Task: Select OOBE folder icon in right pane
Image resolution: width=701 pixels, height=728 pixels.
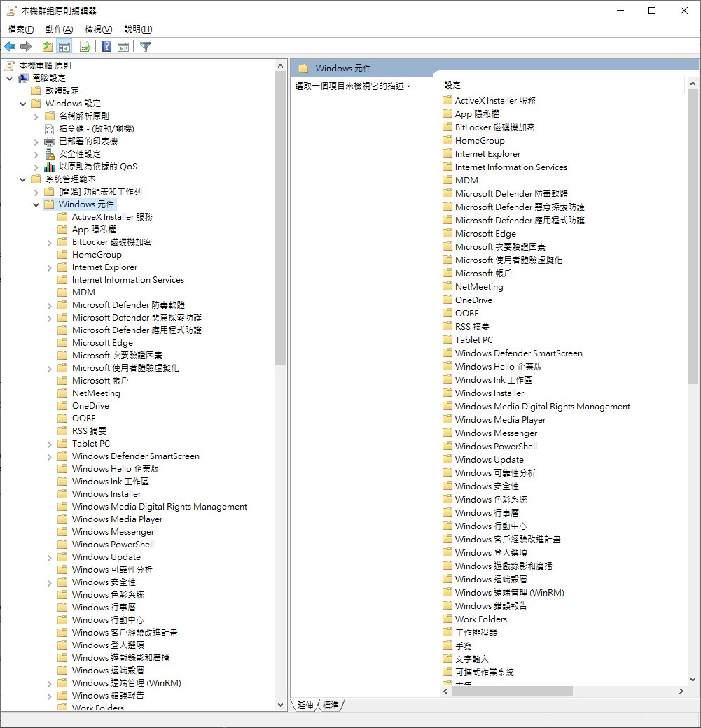Action: [x=447, y=313]
